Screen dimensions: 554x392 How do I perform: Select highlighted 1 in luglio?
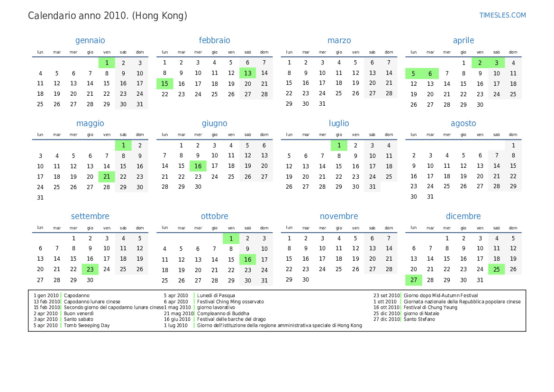[339, 145]
